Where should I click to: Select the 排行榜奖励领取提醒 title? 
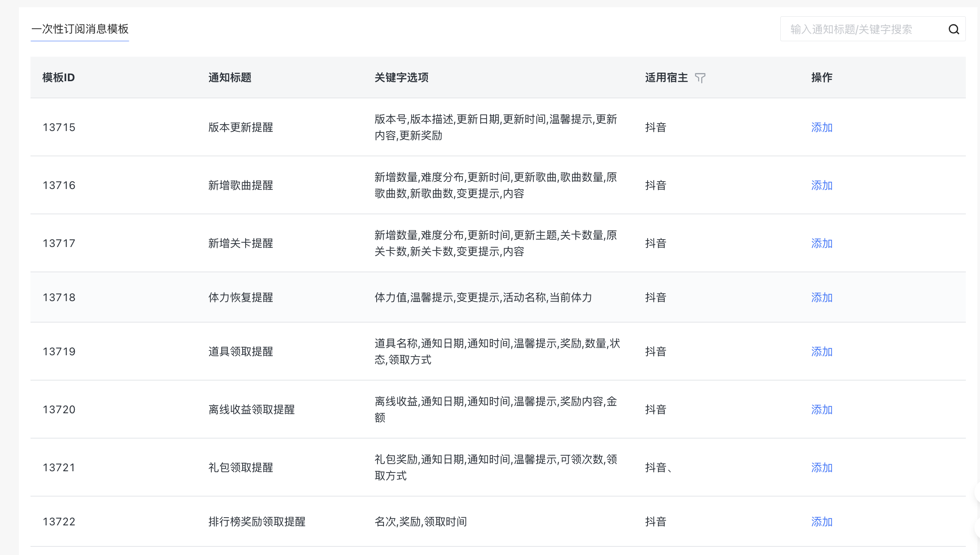click(x=257, y=521)
